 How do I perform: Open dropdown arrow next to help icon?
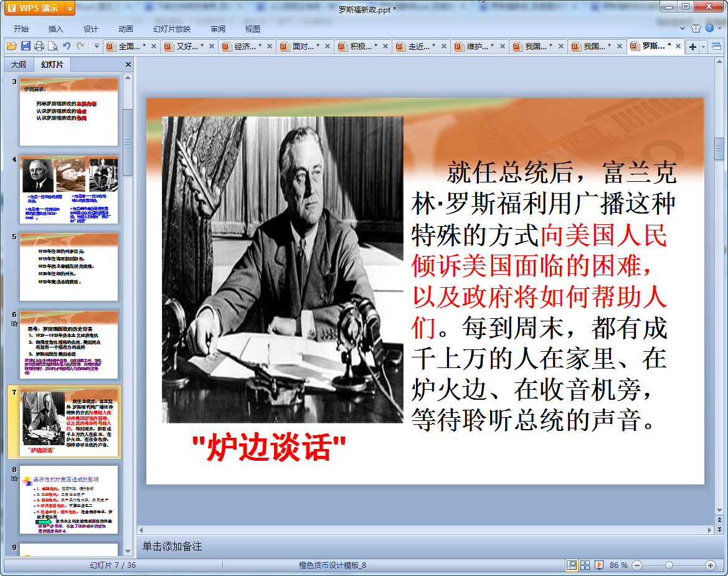tap(720, 28)
